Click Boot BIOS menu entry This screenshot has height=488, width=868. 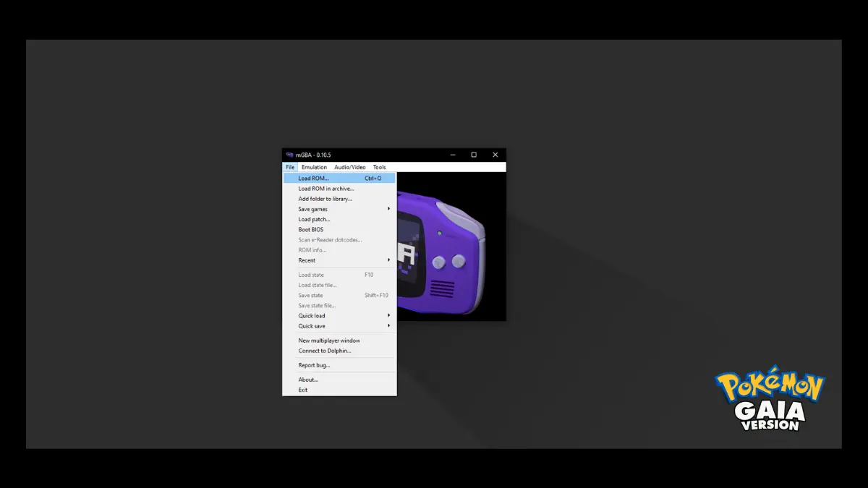pyautogui.click(x=339, y=229)
